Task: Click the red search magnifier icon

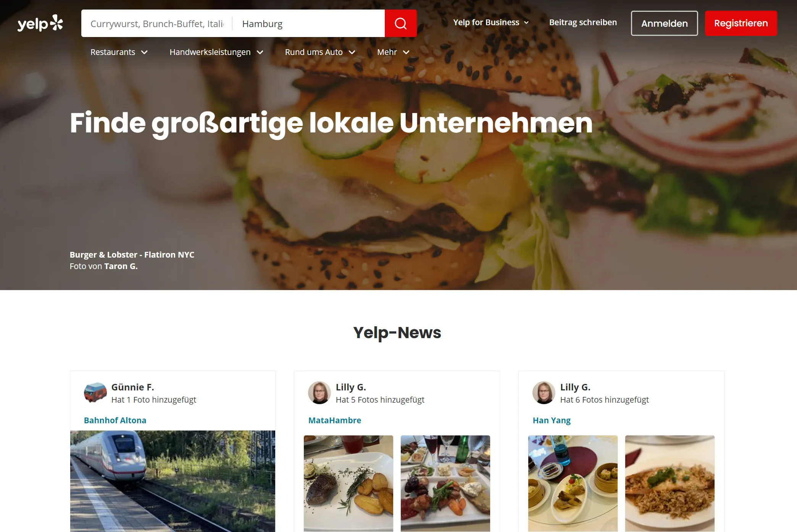Action: 401,23
